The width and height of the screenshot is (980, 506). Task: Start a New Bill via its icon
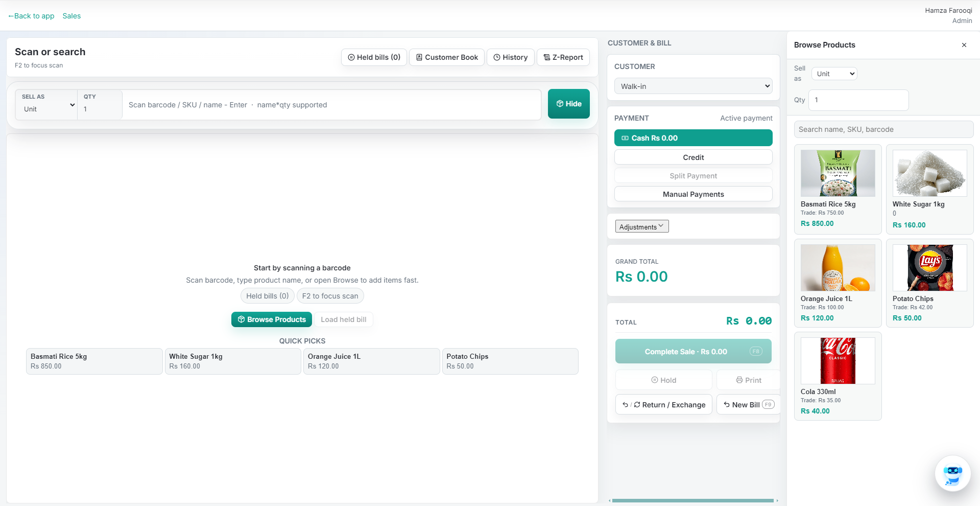coord(727,404)
